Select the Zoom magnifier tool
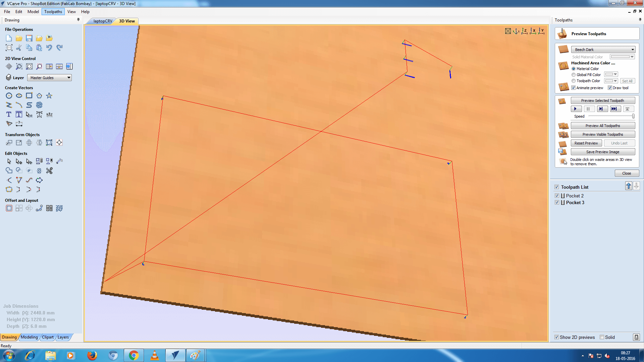The height and width of the screenshot is (362, 644). click(x=19, y=66)
